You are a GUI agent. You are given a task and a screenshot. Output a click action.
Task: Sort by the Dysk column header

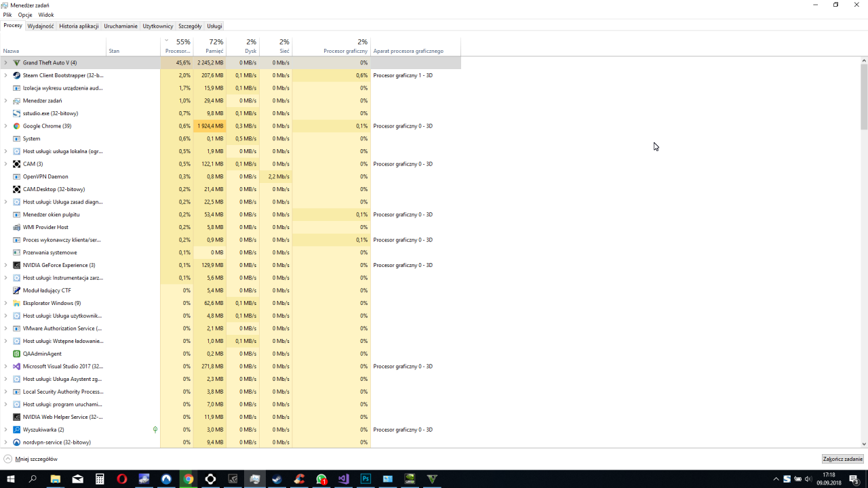tap(243, 46)
